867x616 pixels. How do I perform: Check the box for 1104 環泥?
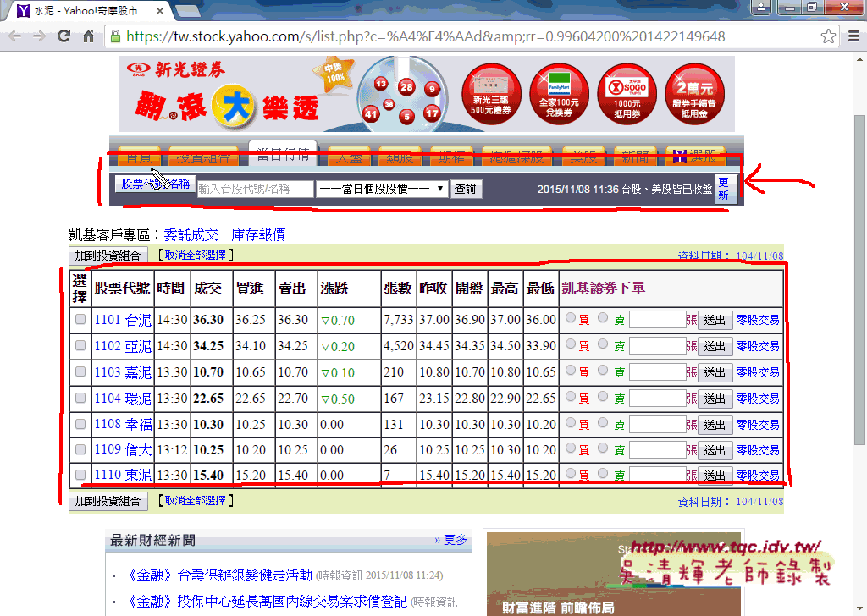(x=80, y=398)
